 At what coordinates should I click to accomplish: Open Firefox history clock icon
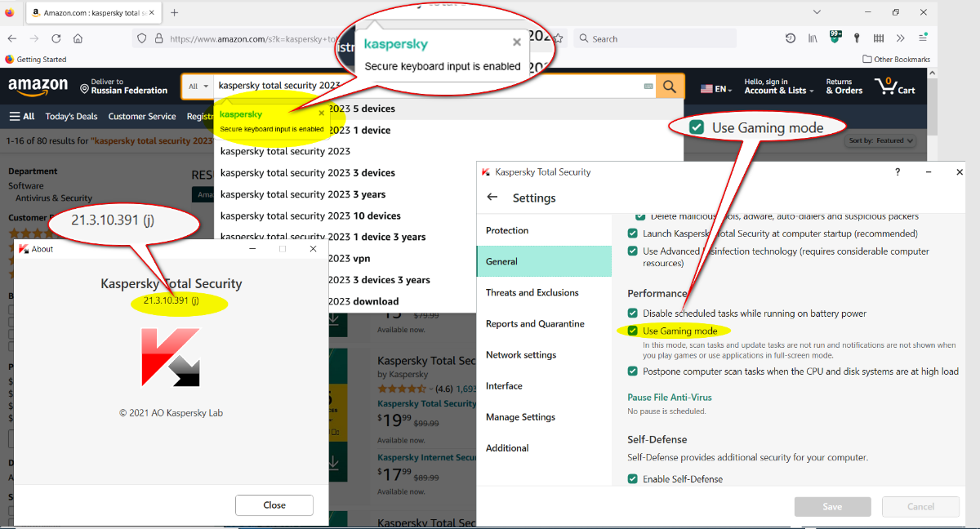click(x=791, y=38)
